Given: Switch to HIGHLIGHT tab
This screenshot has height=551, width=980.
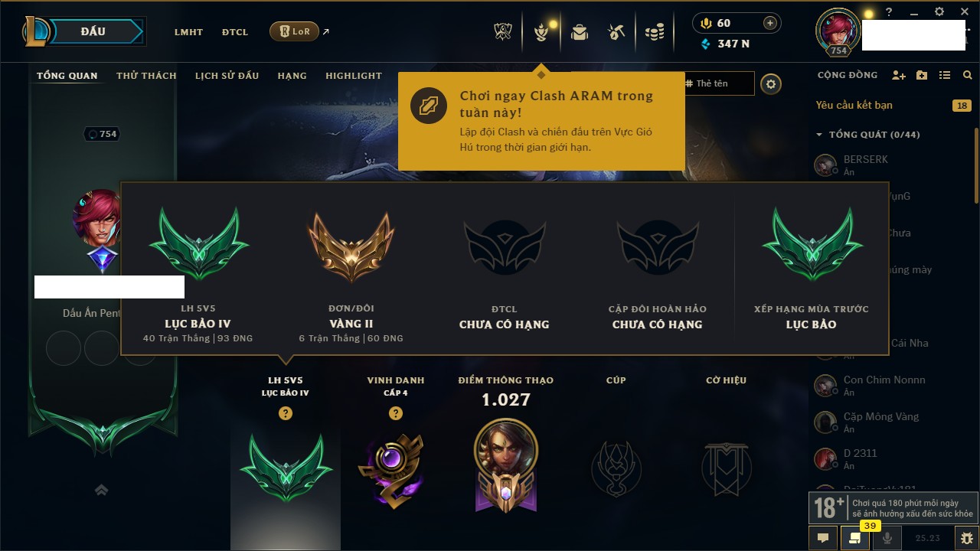Looking at the screenshot, I should pyautogui.click(x=354, y=76).
